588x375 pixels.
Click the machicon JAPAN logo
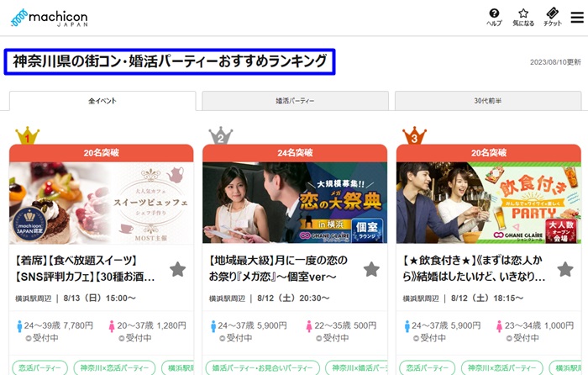tap(50, 18)
